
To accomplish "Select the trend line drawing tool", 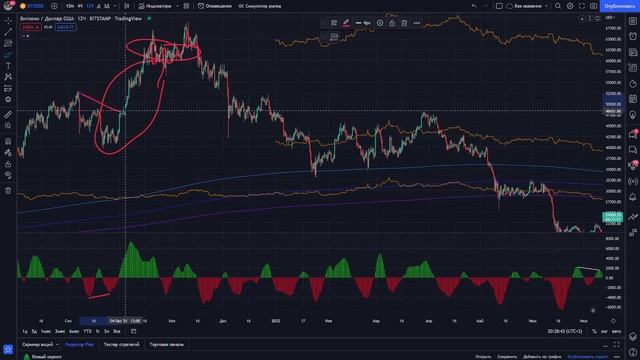I will pyautogui.click(x=8, y=32).
